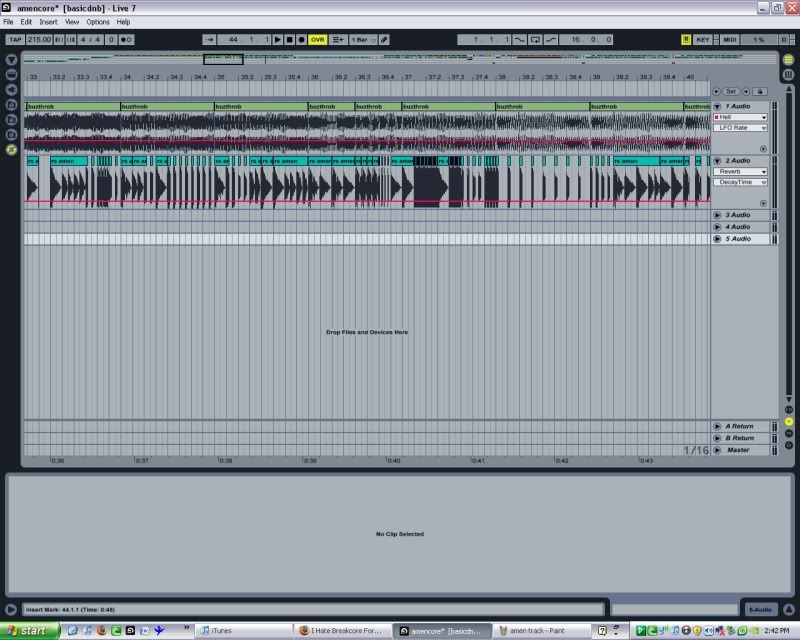Unfold the Master track
Image resolution: width=800 pixels, height=640 pixels.
(717, 450)
